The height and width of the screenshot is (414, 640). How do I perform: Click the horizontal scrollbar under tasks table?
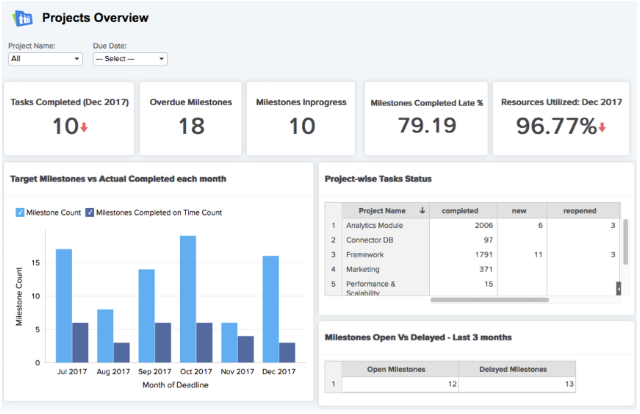(489, 300)
